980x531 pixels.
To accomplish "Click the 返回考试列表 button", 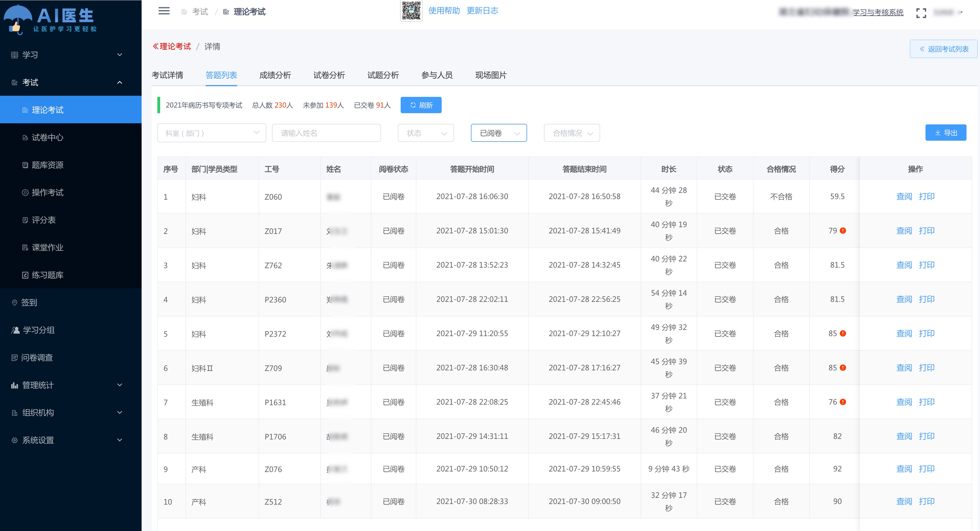I will tap(943, 49).
